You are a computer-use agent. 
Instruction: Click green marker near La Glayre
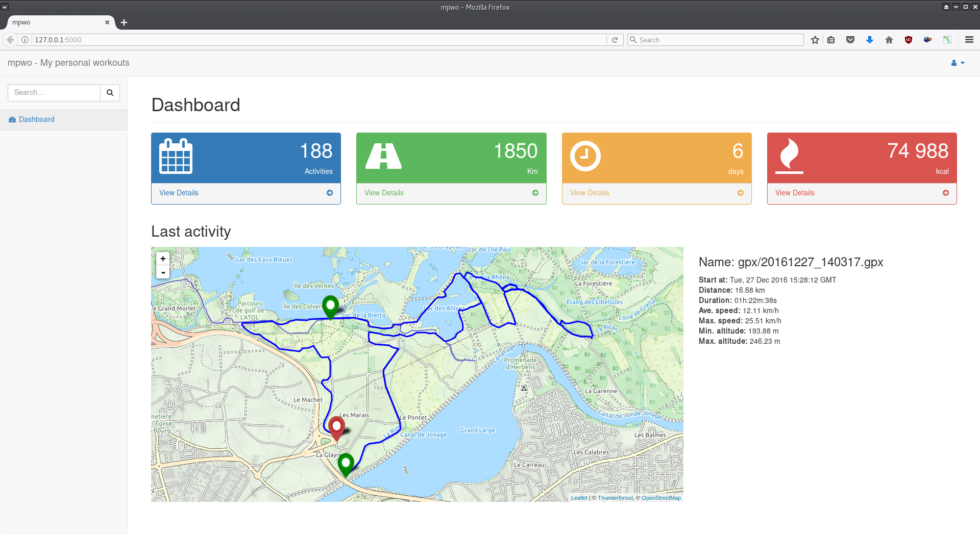pyautogui.click(x=346, y=465)
